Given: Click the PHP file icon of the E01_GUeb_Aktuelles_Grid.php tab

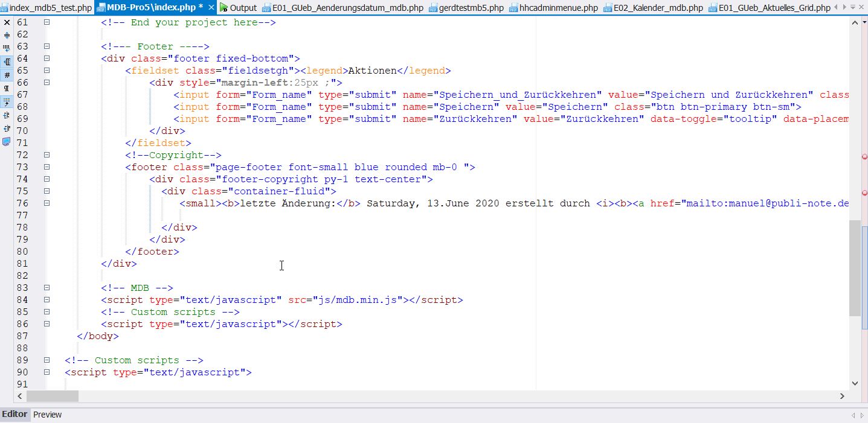Looking at the screenshot, I should pos(713,8).
